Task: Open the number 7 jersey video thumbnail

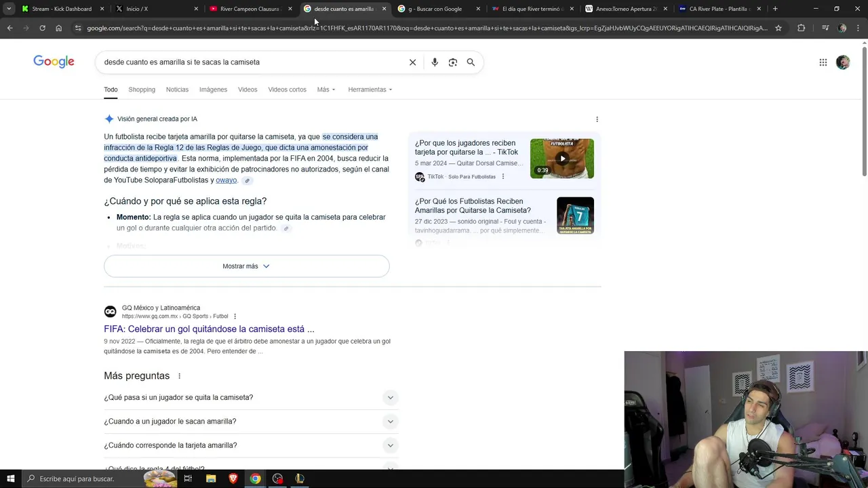Action: point(575,216)
